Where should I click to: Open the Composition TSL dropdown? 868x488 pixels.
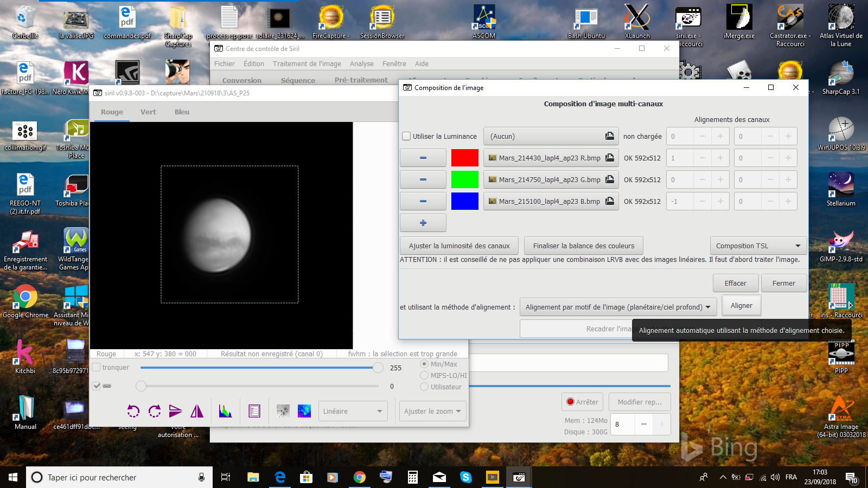pyautogui.click(x=758, y=246)
